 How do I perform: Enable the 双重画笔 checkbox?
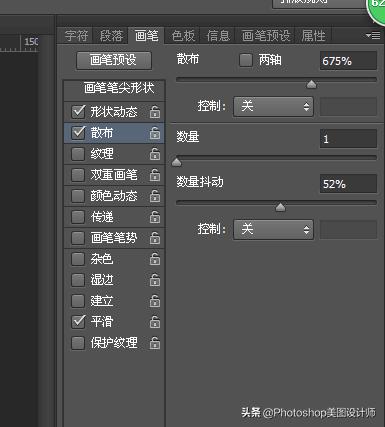(78, 175)
